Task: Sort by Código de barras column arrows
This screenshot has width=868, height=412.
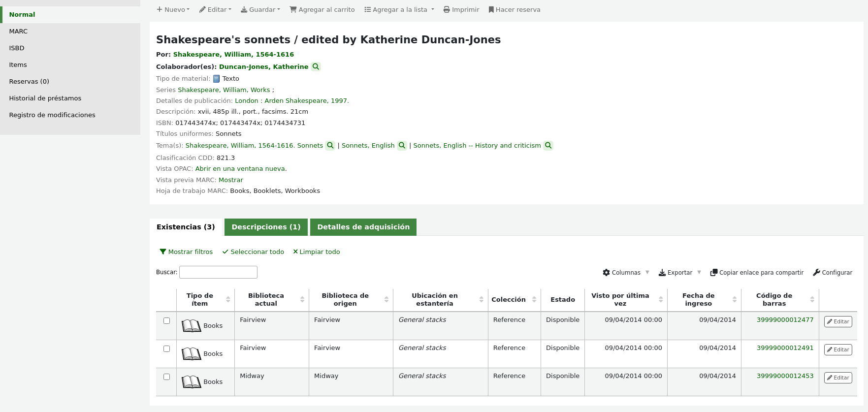Action: coord(812,299)
